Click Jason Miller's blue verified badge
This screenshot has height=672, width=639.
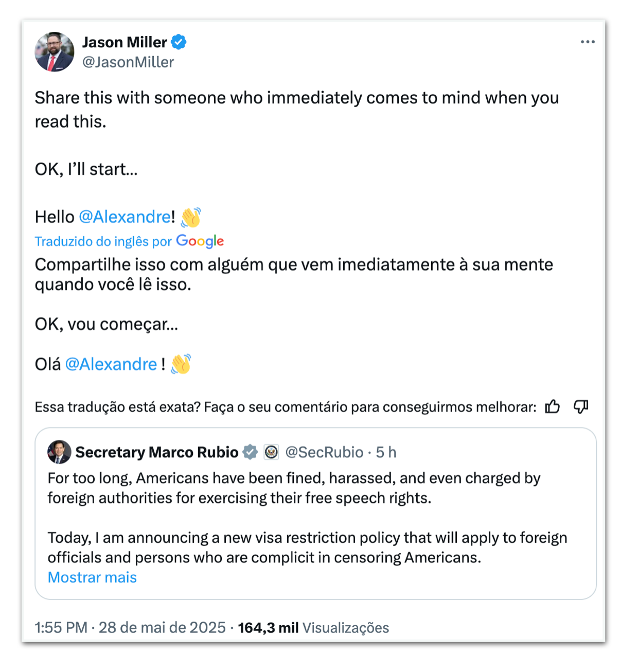(x=179, y=42)
